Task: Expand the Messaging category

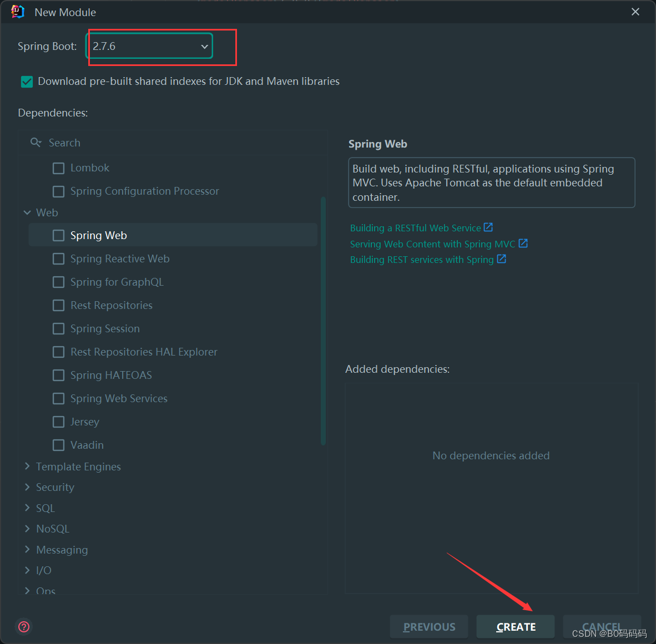Action: [27, 549]
